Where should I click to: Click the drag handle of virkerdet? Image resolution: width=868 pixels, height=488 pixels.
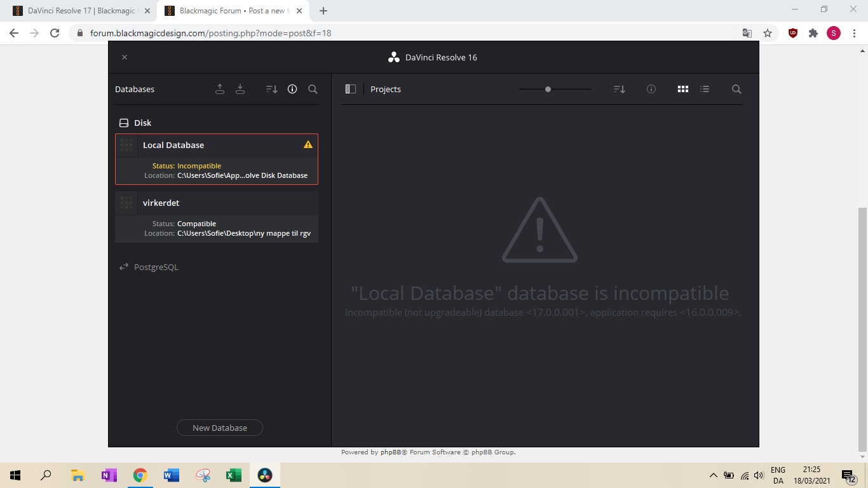[126, 203]
